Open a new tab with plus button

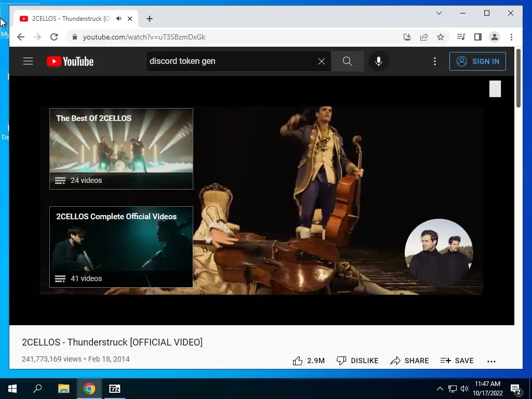(150, 19)
